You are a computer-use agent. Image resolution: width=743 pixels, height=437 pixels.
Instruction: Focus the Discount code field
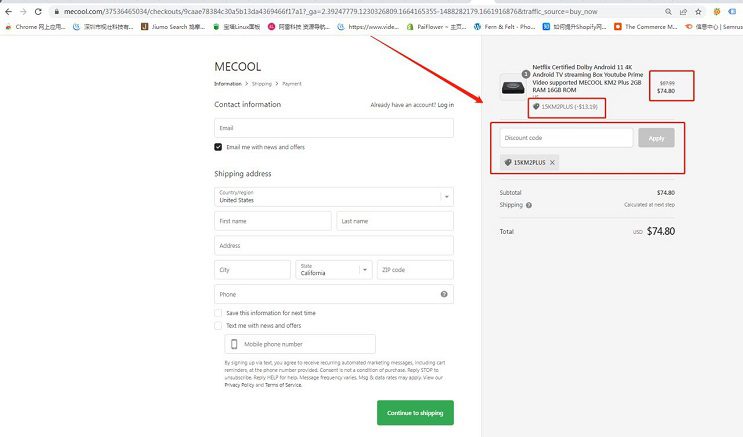pyautogui.click(x=566, y=138)
